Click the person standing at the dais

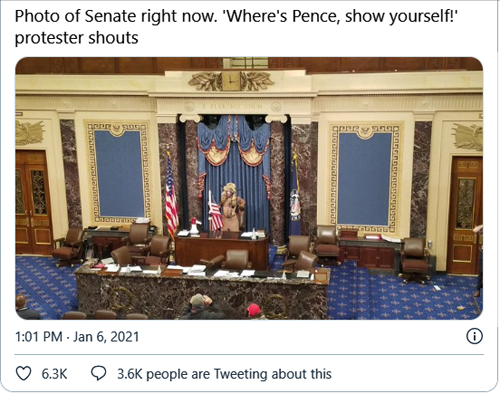(x=232, y=207)
